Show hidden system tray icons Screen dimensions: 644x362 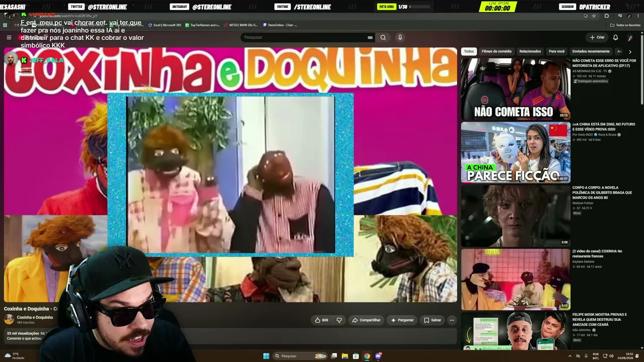(x=570, y=356)
